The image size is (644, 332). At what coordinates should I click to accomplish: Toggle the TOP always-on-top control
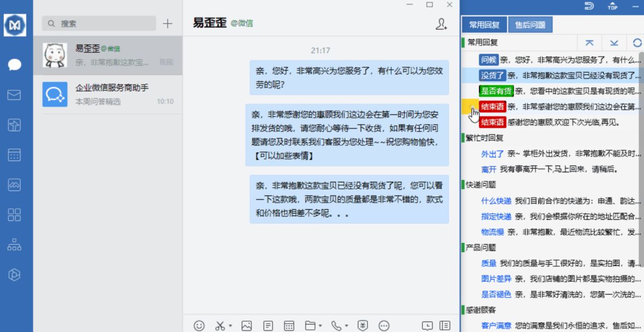612,6
